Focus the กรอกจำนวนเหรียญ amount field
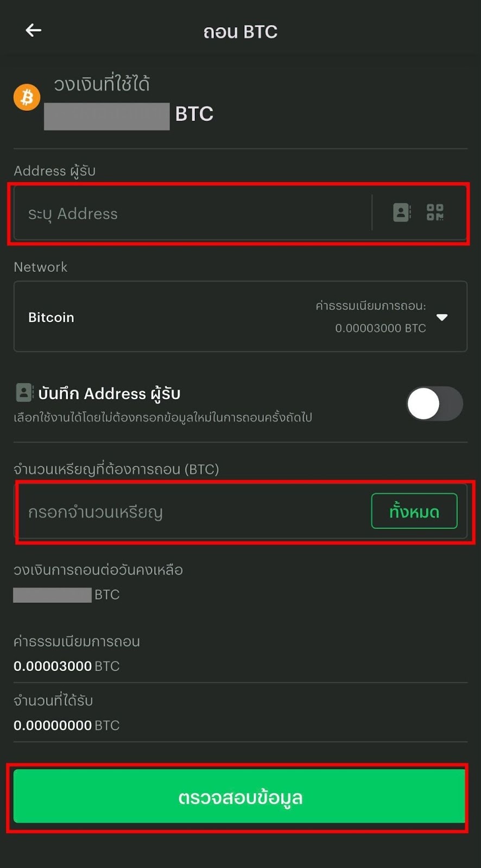The image size is (481, 868). [x=193, y=512]
